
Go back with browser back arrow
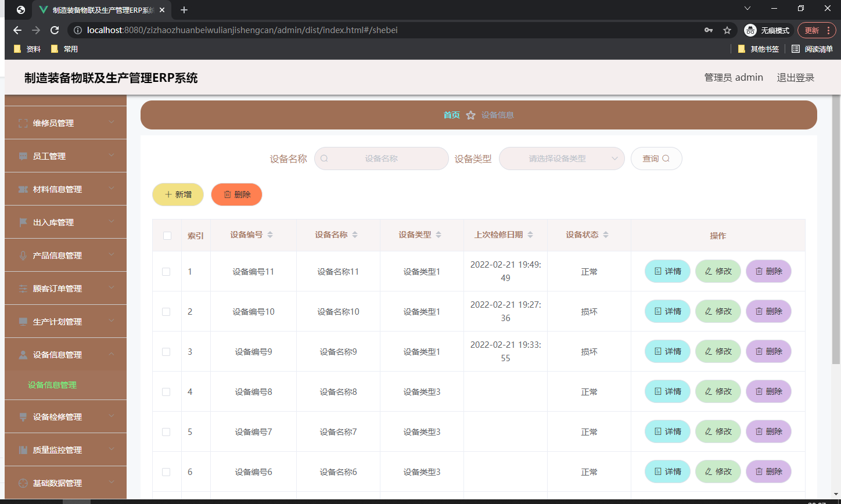click(17, 30)
